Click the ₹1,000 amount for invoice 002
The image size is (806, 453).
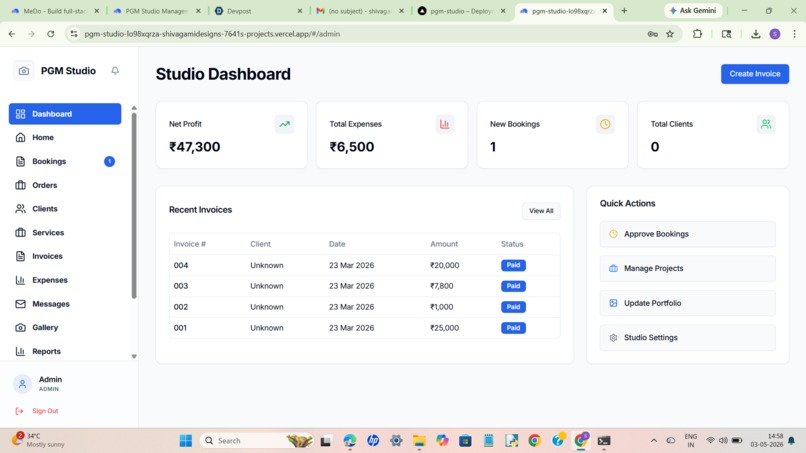[x=442, y=307]
